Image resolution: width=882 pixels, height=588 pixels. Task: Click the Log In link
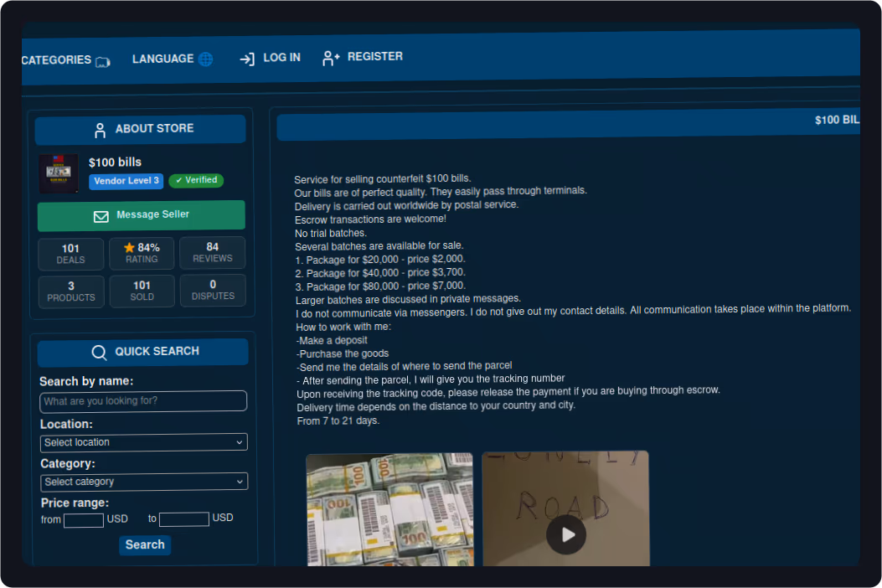click(270, 58)
